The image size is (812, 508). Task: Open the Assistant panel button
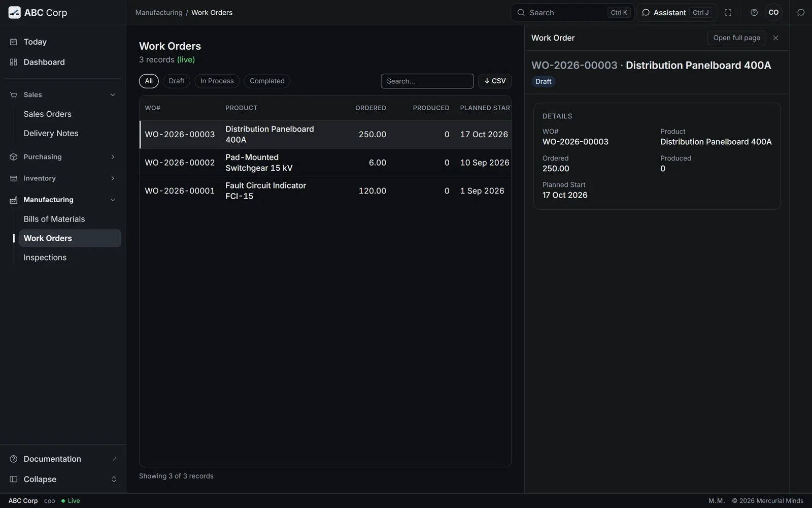676,13
